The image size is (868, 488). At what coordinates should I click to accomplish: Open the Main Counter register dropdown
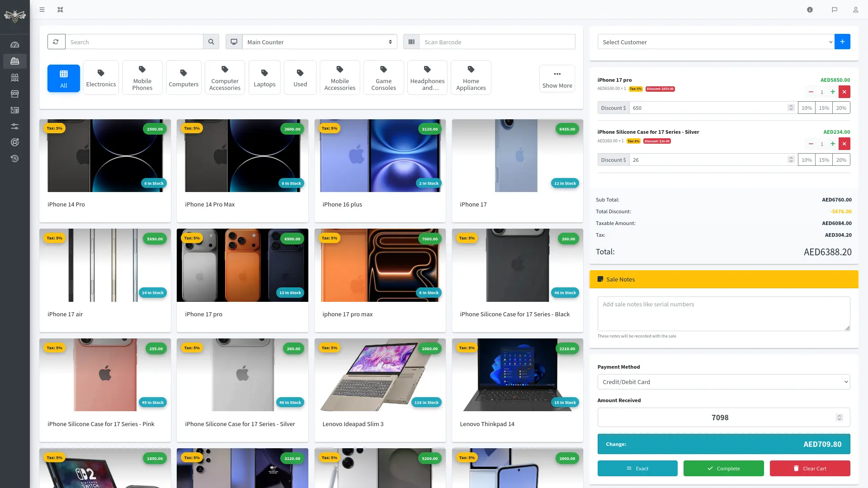(x=319, y=42)
